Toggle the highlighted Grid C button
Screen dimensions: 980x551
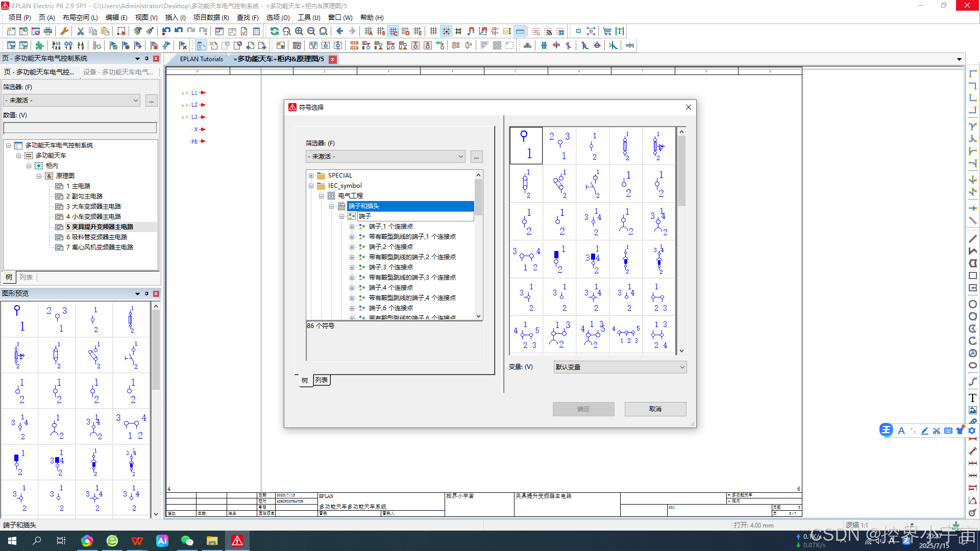pos(393,31)
